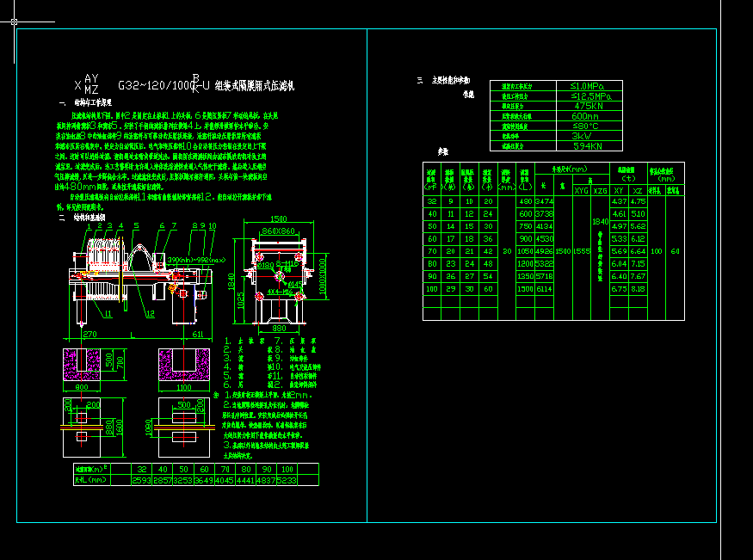753x560 pixels.
Task: Click the '1600' foundation plan dimension
Action: pyautogui.click(x=120, y=426)
